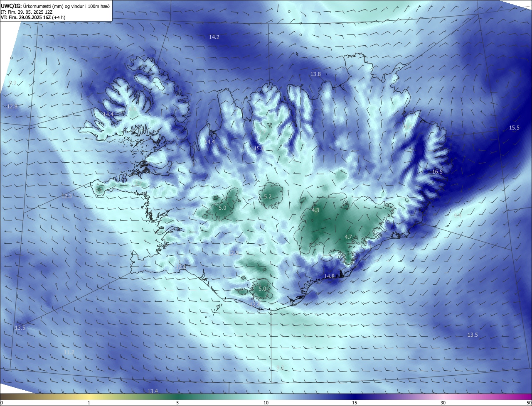Click the 13.8 value on the map

tap(315, 74)
